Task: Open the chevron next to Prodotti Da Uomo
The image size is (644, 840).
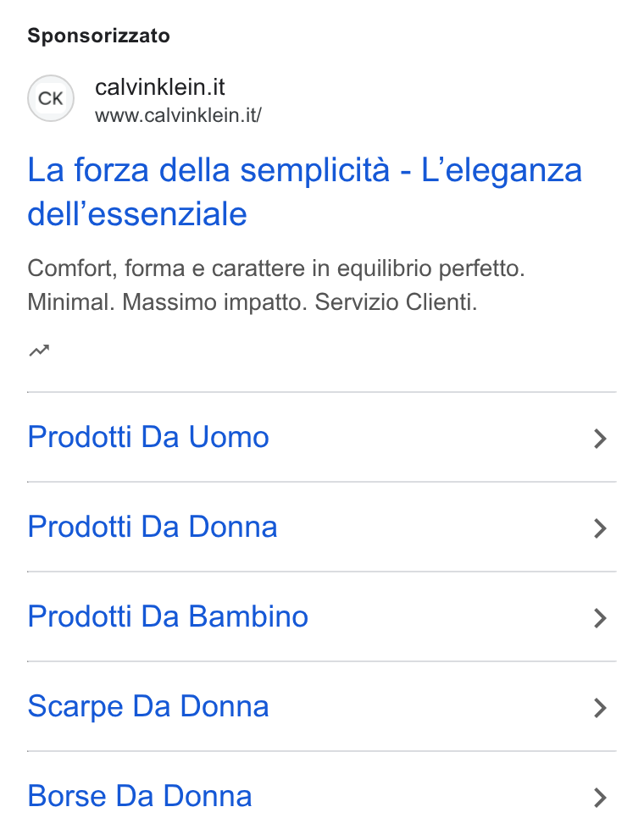Action: coord(600,439)
